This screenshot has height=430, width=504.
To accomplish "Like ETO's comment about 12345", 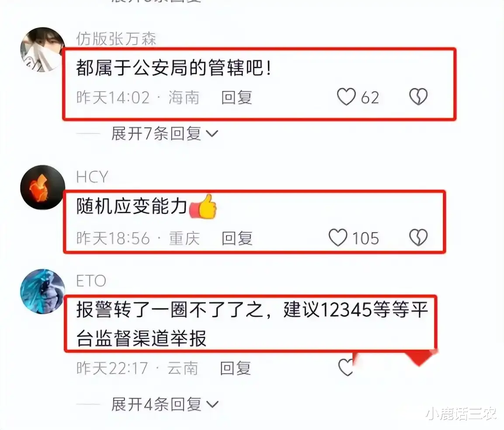I will [346, 367].
